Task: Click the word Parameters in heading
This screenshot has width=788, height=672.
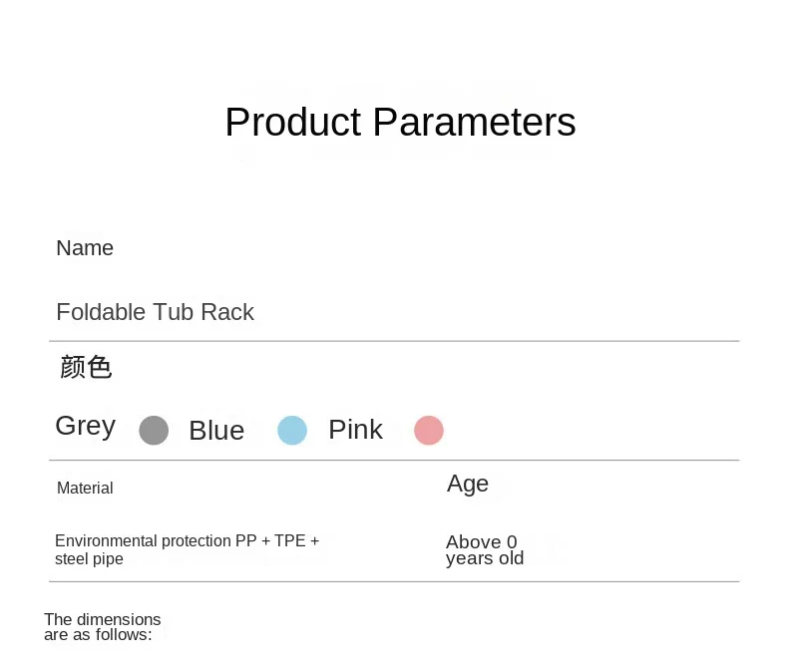Action: point(475,122)
